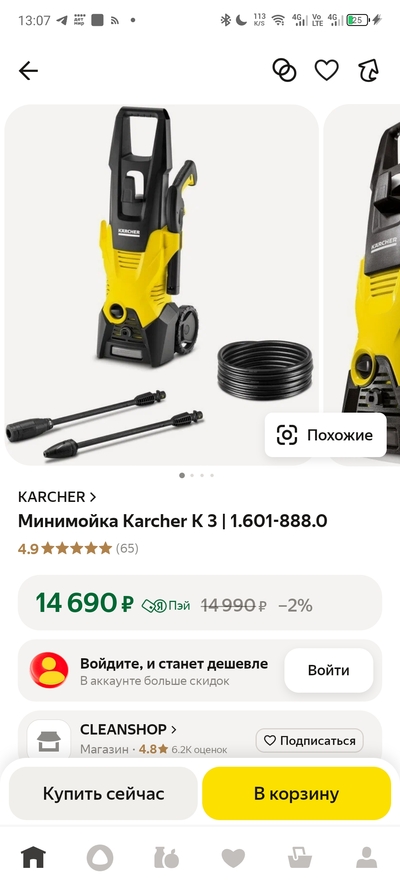
Task: Open the product comparison icon
Action: [284, 70]
